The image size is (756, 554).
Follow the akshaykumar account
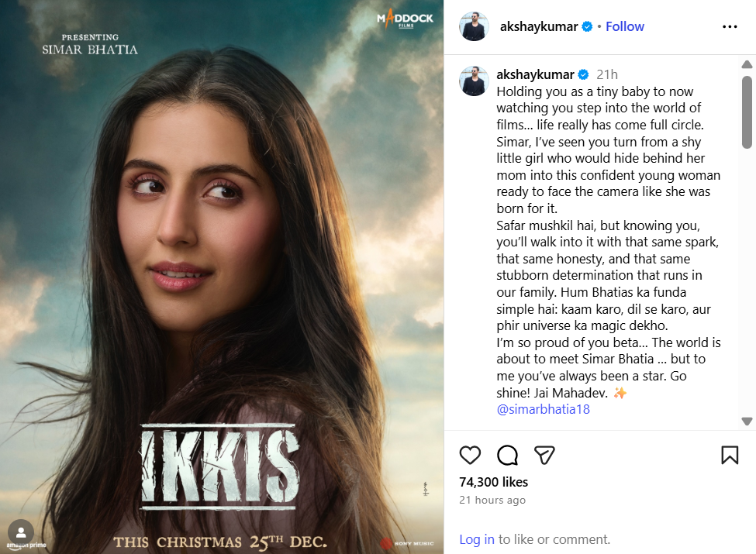624,26
